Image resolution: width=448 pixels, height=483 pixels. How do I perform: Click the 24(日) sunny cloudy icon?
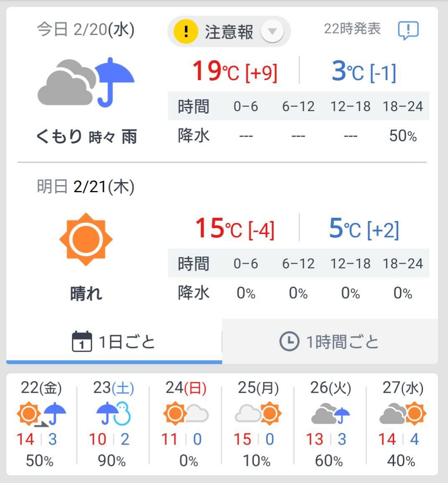point(186,414)
